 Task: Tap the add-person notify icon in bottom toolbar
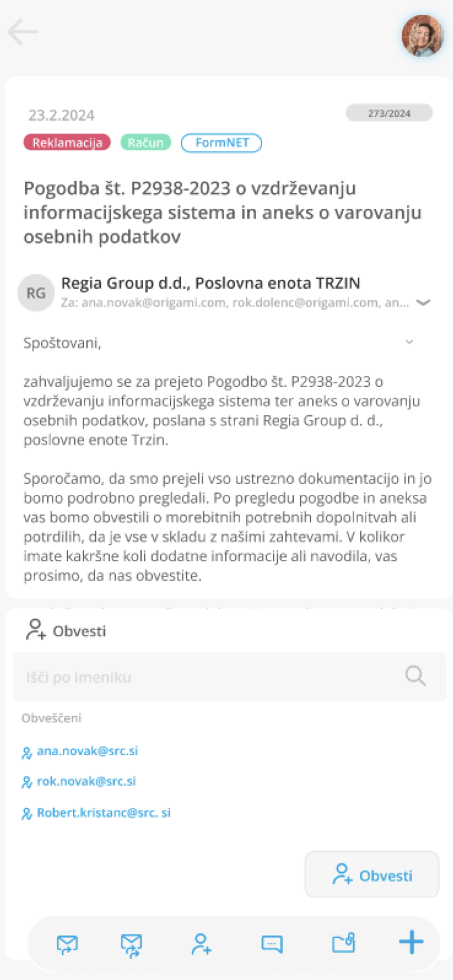pyautogui.click(x=201, y=944)
